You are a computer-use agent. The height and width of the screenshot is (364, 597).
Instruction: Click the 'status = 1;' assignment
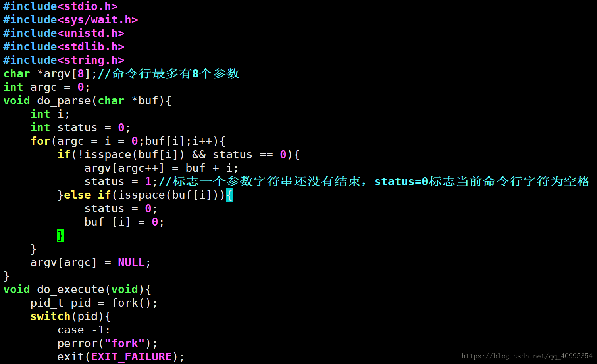coord(121,182)
